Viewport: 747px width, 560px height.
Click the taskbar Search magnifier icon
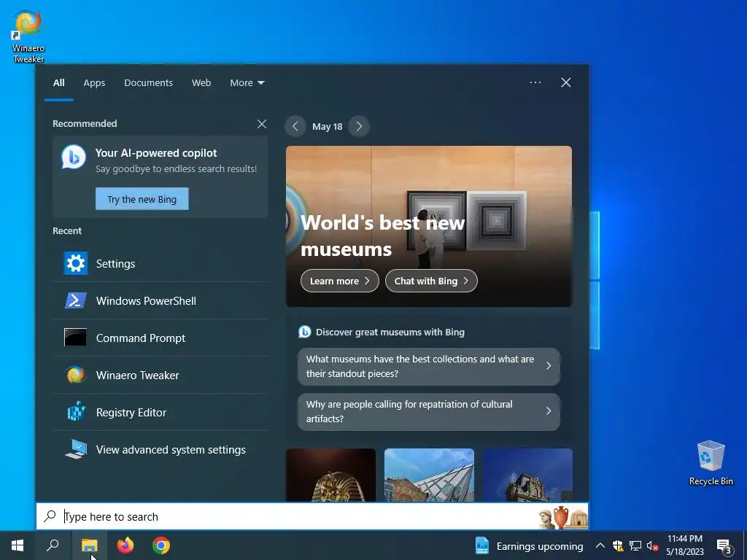pos(53,545)
